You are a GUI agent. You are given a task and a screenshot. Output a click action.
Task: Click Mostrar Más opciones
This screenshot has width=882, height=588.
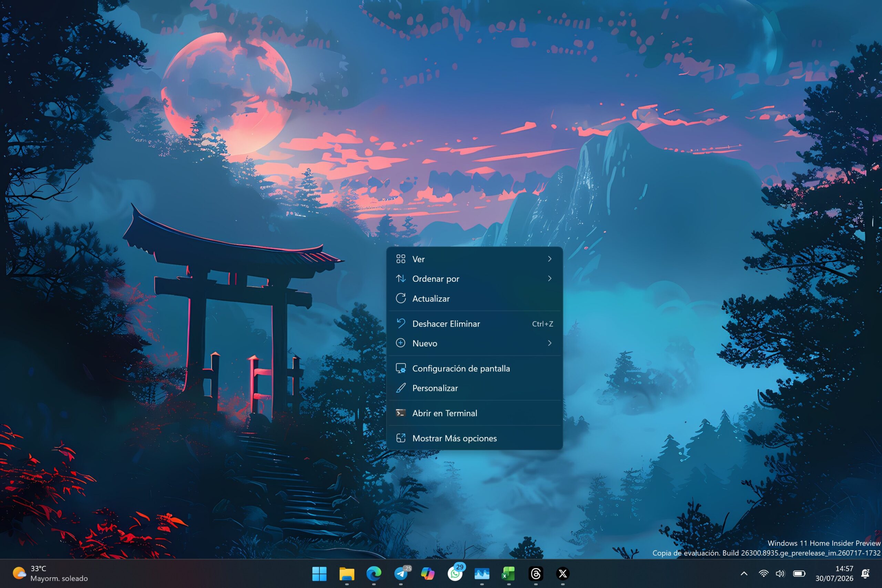[474, 438]
